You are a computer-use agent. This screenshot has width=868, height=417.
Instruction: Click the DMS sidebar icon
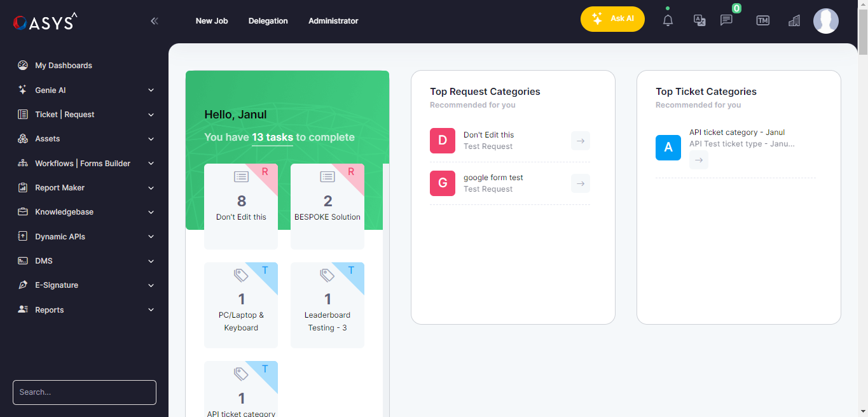23,261
